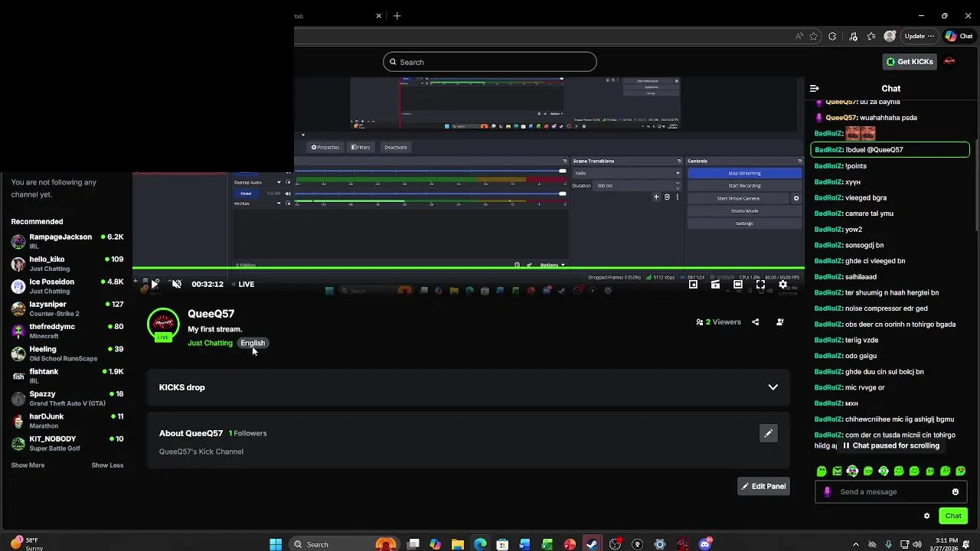Click BadRolZ username in !points message

tap(828, 166)
